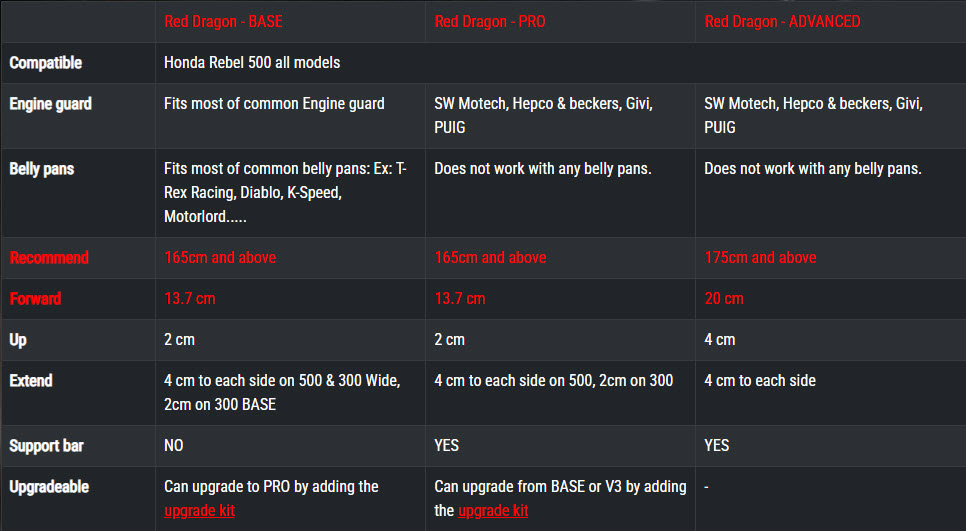Click the 4 cm Up value for ADVANCED
The height and width of the screenshot is (531, 966).
click(x=719, y=340)
